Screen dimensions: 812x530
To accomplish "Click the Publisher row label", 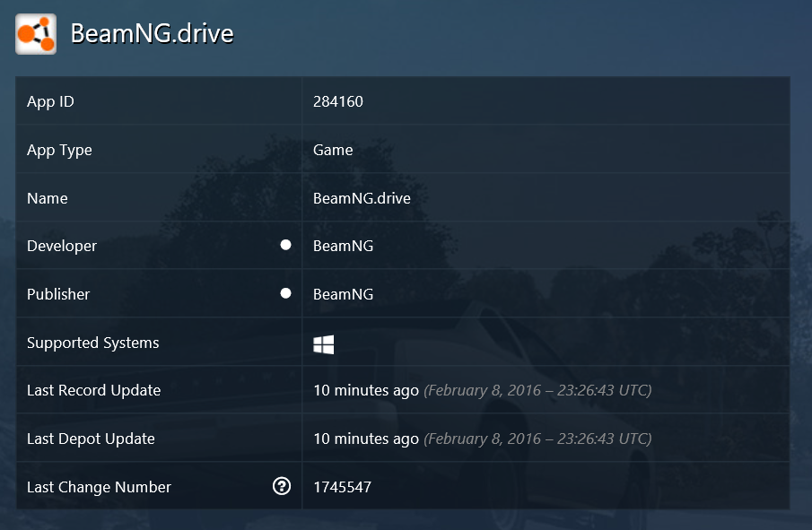I will [x=58, y=294].
